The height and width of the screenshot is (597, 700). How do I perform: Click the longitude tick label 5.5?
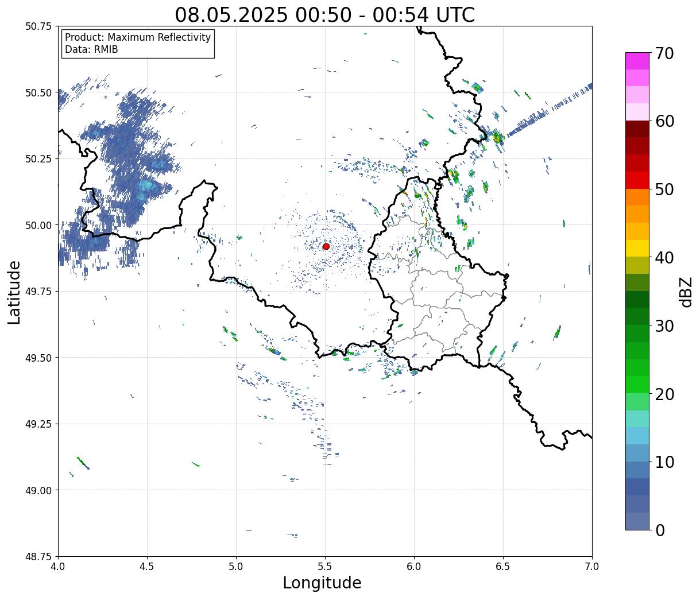[325, 567]
